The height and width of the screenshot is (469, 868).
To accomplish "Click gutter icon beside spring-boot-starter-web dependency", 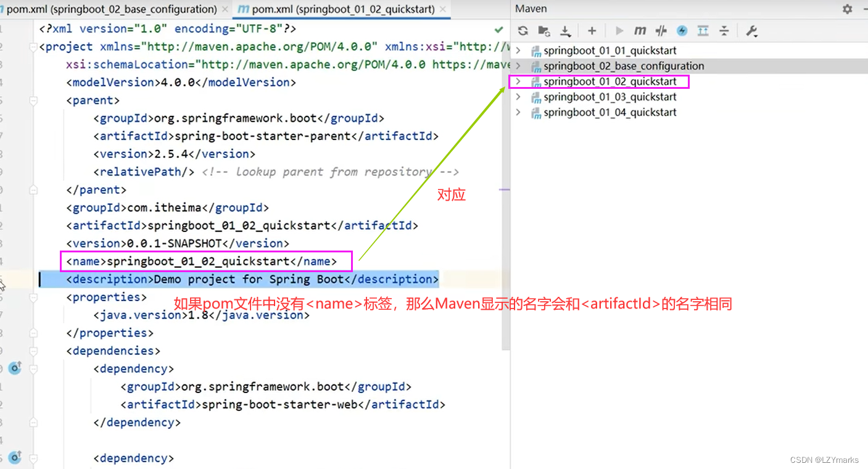I will [x=15, y=368].
